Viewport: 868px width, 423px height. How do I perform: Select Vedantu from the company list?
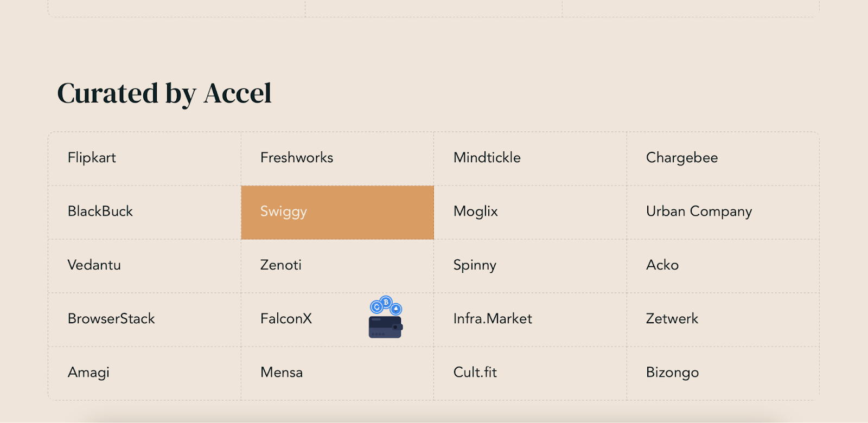coord(144,266)
